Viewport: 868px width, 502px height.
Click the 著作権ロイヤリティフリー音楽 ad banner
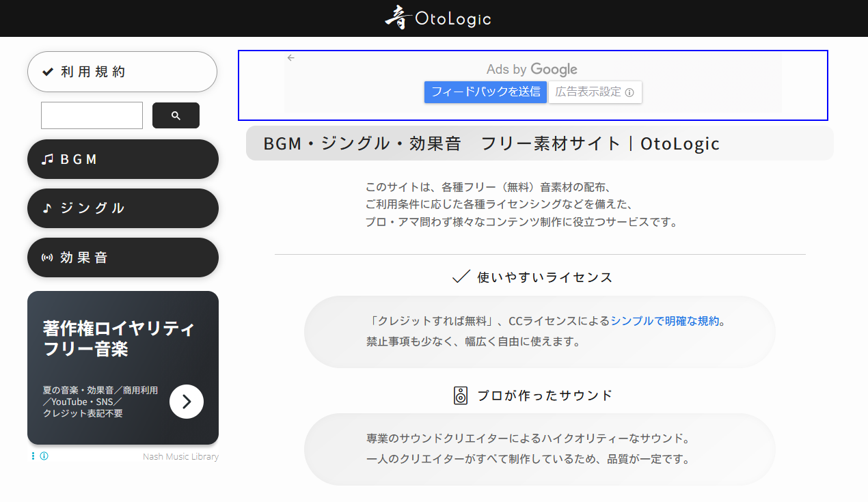[x=123, y=367]
